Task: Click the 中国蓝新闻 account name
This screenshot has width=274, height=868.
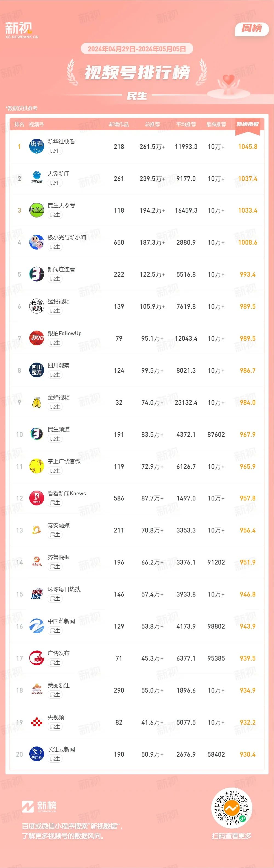Action: (61, 621)
